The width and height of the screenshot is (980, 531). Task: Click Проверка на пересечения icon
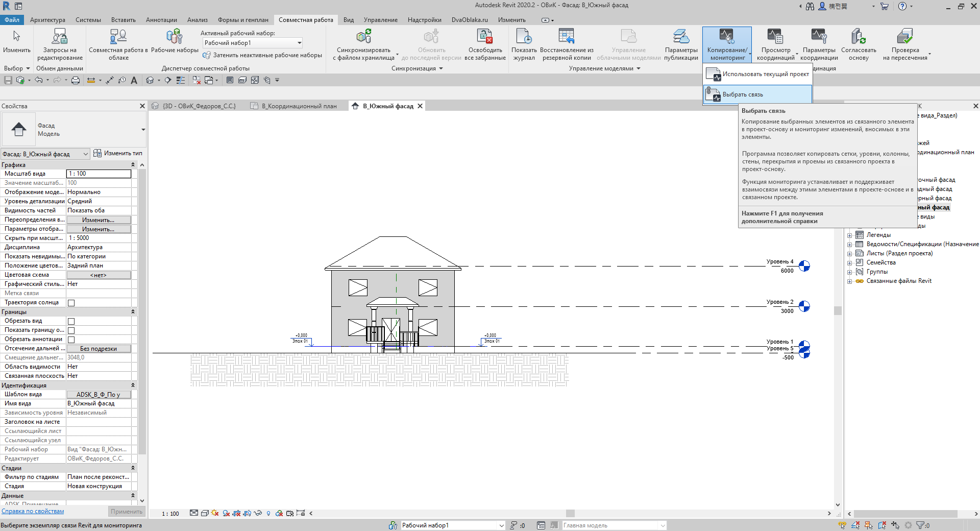[x=905, y=36]
